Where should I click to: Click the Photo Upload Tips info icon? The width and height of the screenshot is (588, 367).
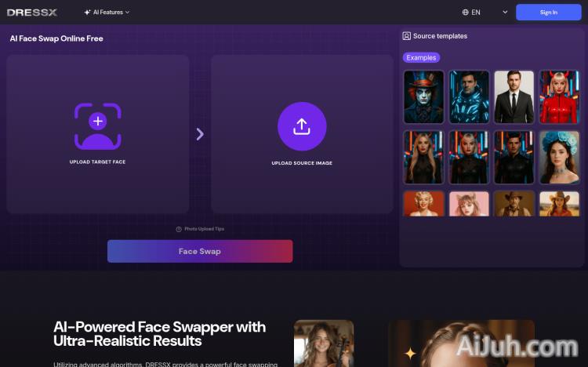[x=179, y=229]
